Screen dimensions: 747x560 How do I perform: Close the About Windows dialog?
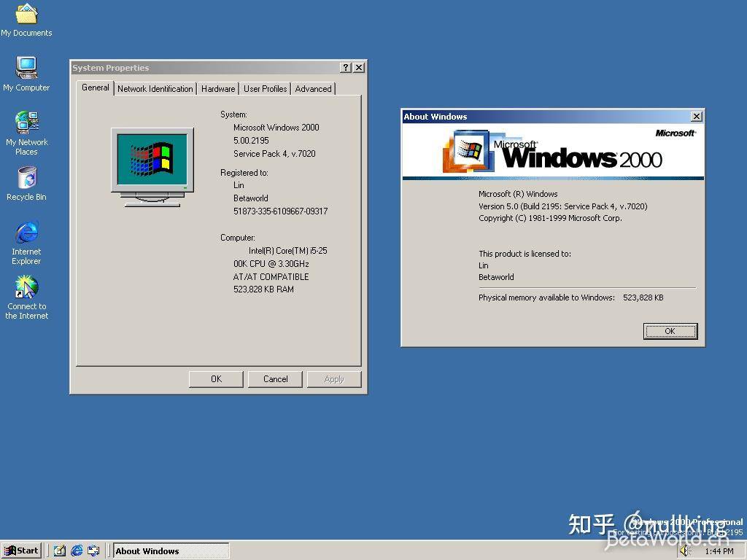[x=697, y=116]
